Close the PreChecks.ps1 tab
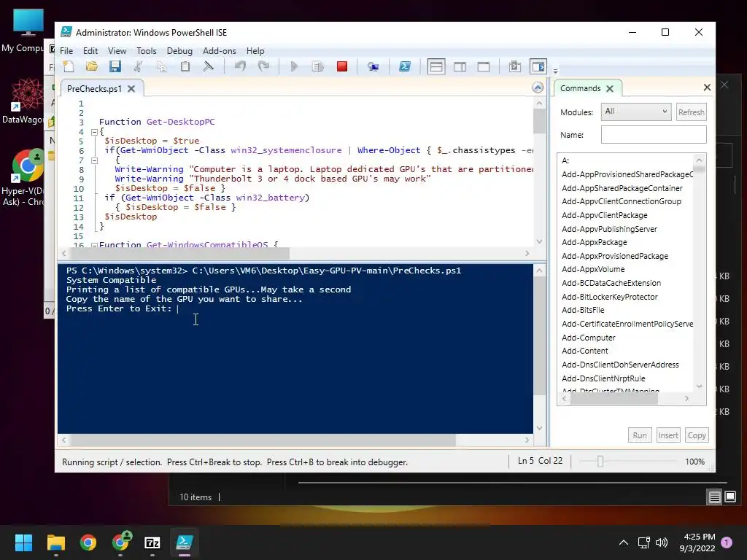Screen dimensions: 747x560 coord(131,88)
